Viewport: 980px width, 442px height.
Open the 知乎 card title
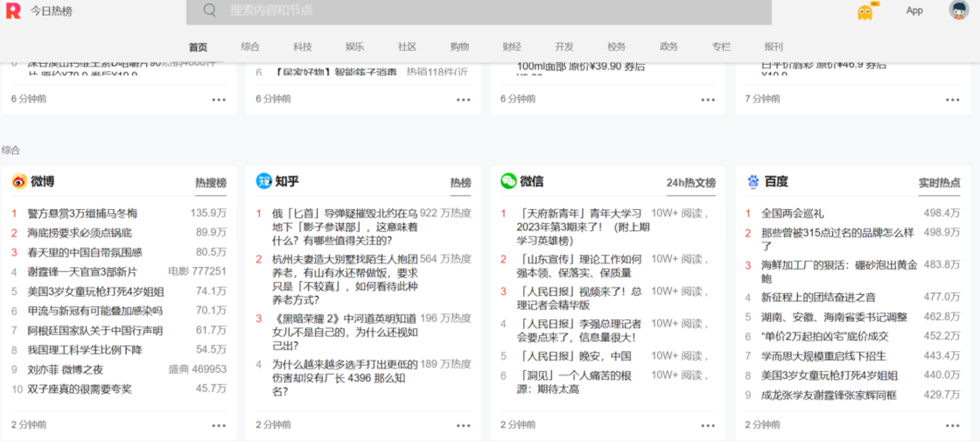click(x=287, y=182)
